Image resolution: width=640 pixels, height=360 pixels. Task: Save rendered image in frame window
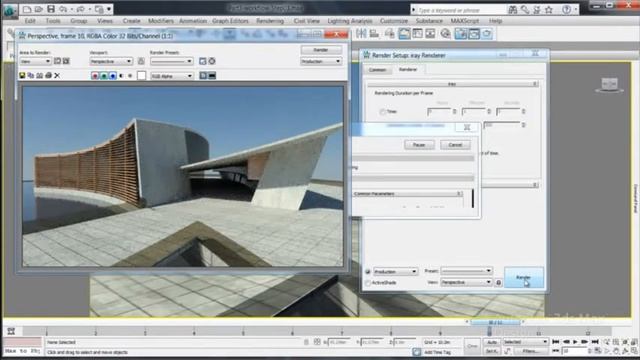[22, 76]
